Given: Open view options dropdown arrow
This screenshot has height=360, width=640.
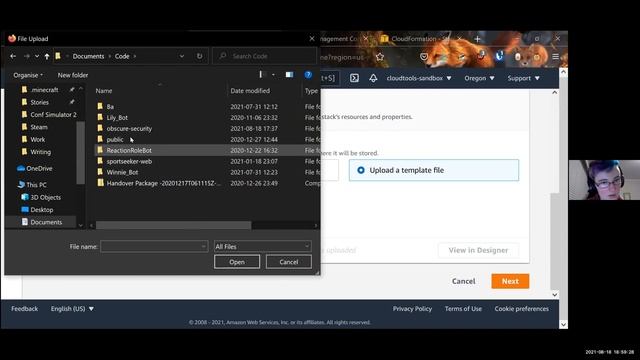Looking at the screenshot, I should [x=273, y=75].
